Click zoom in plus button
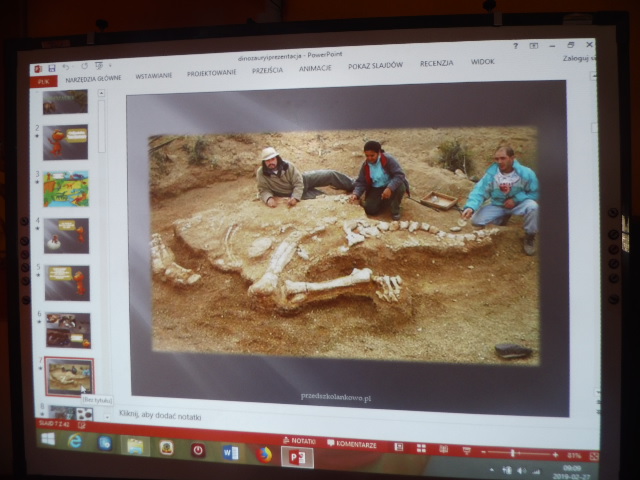 click(x=555, y=455)
